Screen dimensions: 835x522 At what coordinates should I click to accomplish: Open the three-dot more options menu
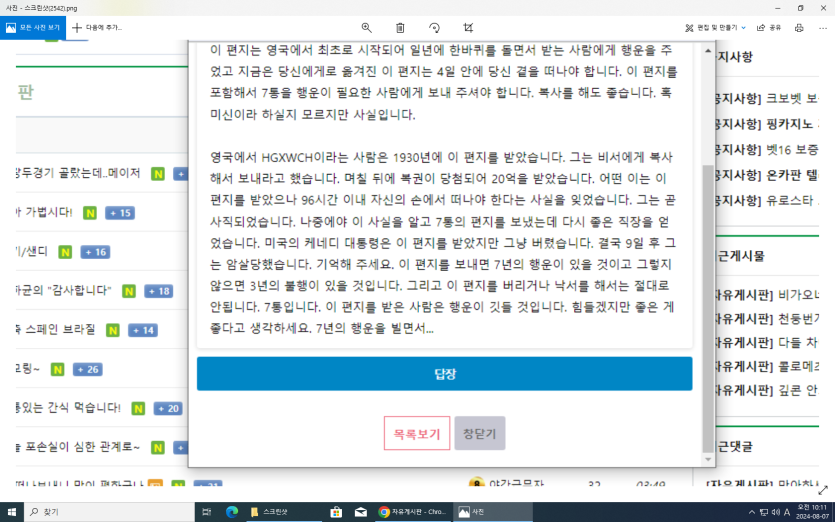click(x=823, y=28)
